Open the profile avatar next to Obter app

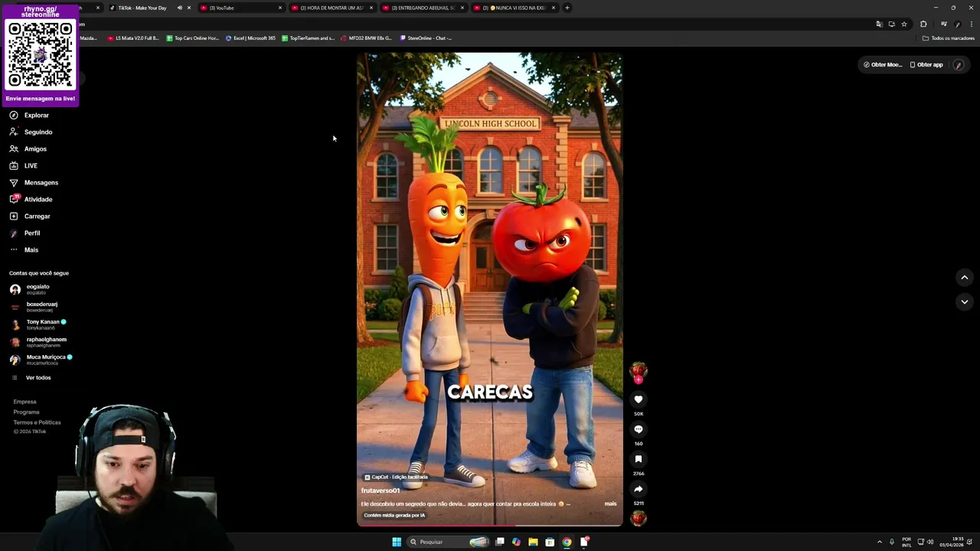coord(959,64)
